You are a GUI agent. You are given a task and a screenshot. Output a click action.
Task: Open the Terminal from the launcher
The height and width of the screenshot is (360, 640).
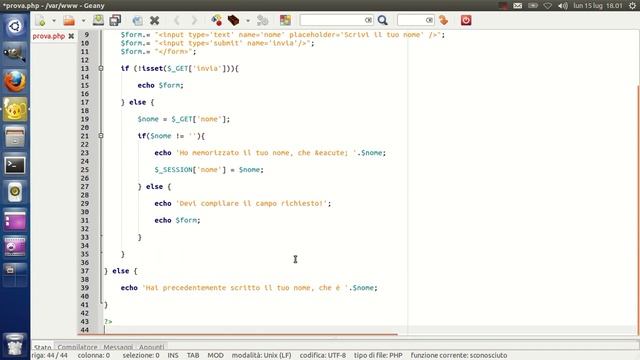[15, 165]
